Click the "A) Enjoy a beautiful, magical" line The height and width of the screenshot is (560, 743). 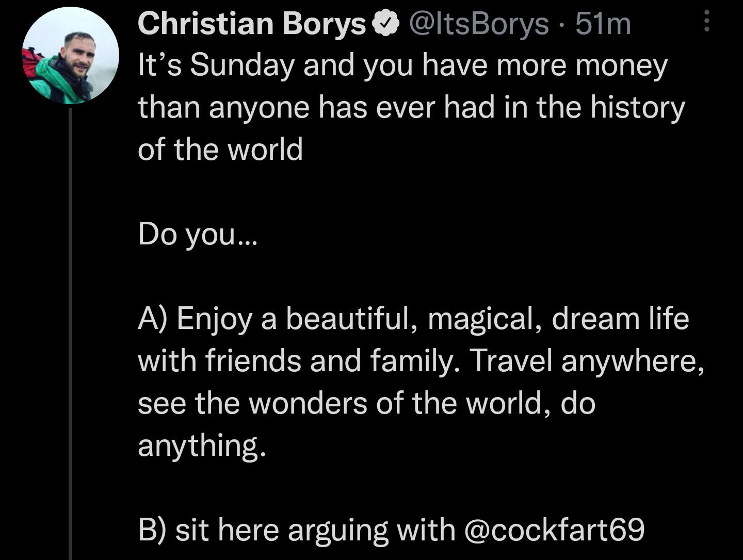tap(413, 318)
